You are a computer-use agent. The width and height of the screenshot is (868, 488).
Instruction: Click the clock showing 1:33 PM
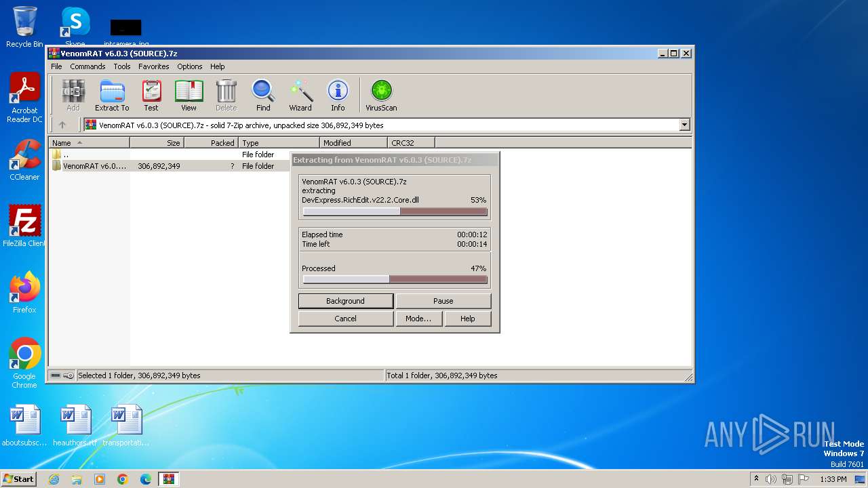(x=833, y=479)
